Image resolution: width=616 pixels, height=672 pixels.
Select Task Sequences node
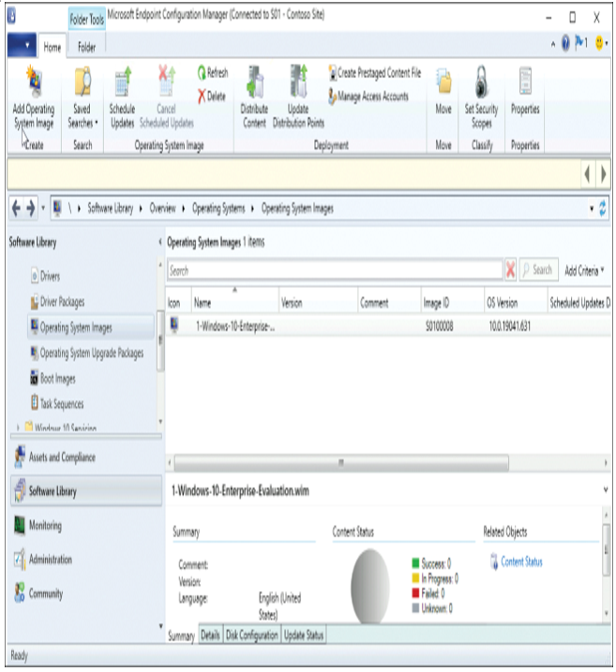coord(57,404)
